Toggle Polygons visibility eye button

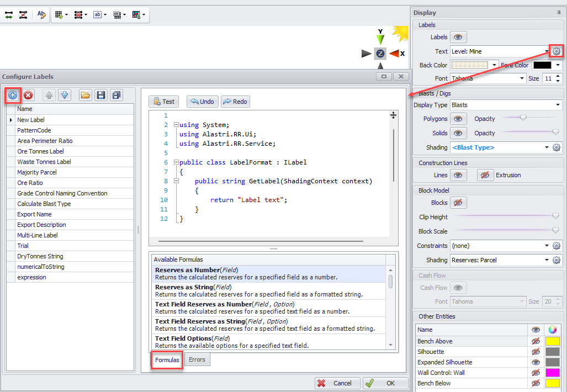pyautogui.click(x=458, y=119)
